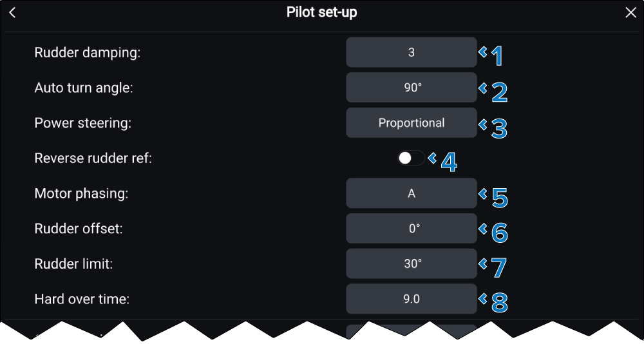
Task: Click the callout marker number 5
Action: (499, 198)
